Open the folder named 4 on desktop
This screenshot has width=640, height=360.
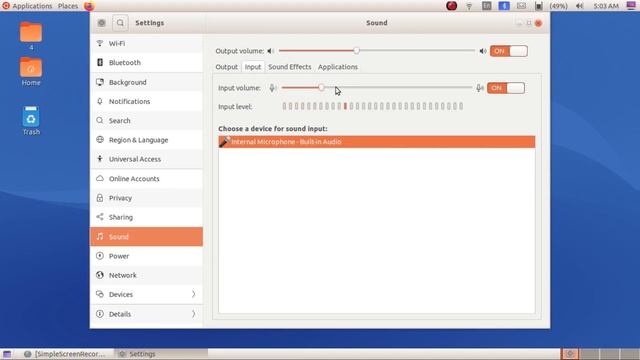tap(31, 36)
